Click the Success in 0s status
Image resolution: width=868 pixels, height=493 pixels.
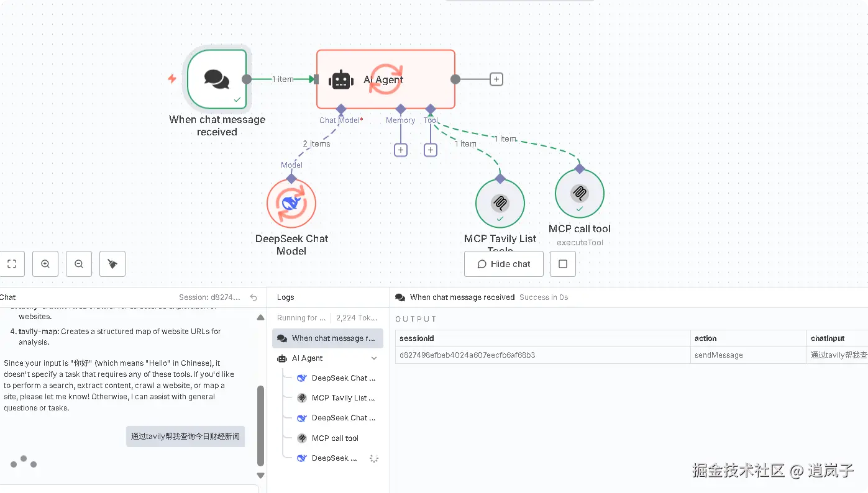tap(544, 297)
